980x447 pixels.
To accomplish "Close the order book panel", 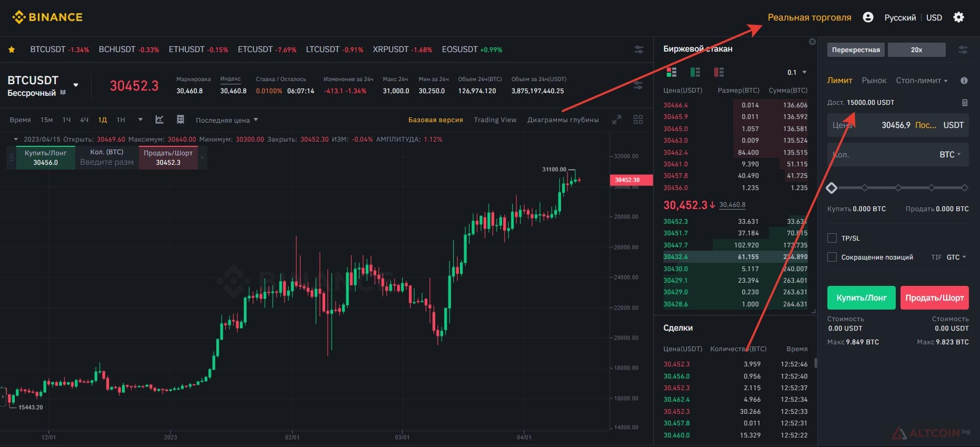I will [812, 42].
